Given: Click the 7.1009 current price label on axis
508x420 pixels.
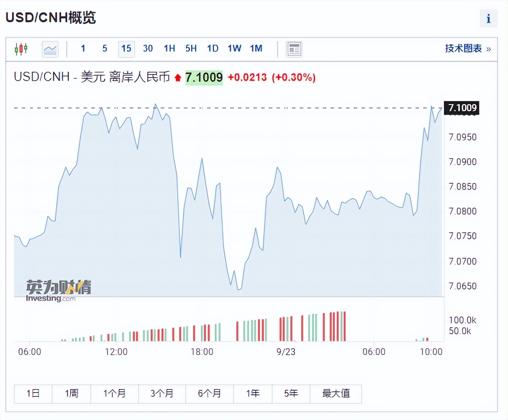Looking at the screenshot, I should [x=462, y=108].
